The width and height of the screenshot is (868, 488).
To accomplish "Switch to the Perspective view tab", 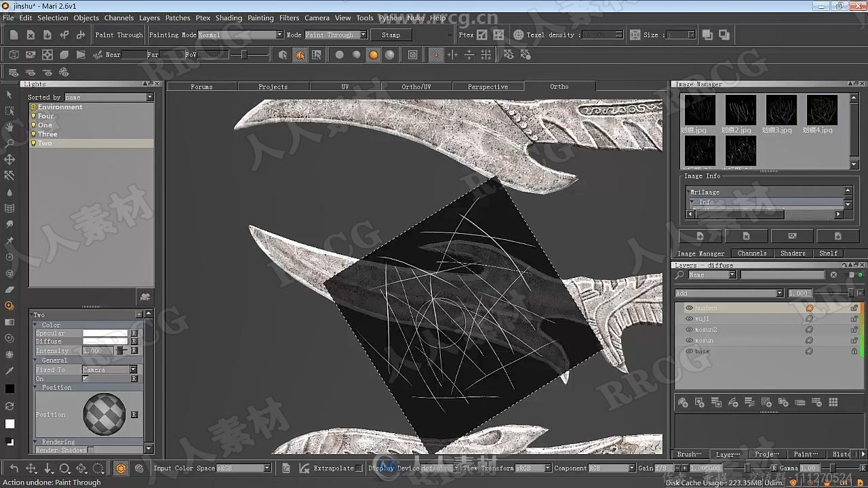I will [488, 87].
